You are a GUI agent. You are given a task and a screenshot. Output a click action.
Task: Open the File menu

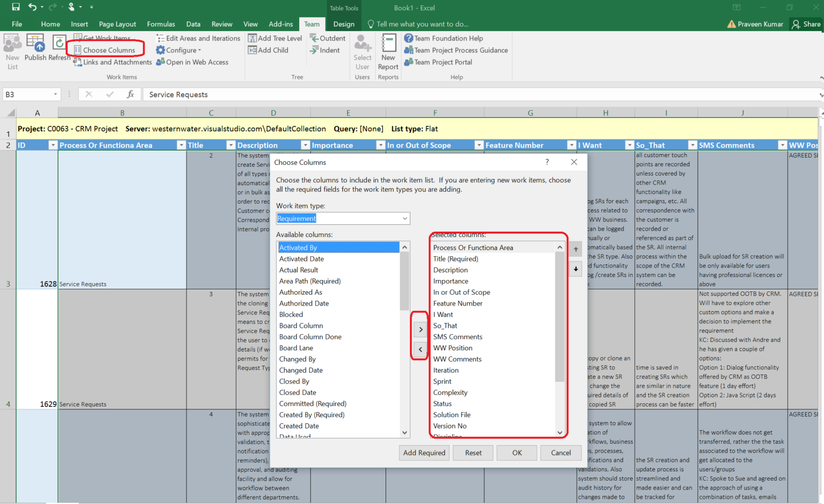17,24
